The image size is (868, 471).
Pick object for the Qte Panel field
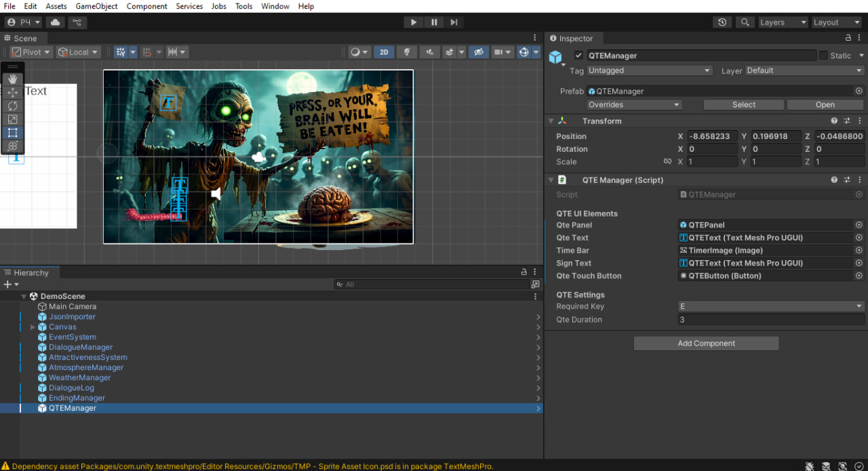coord(859,225)
